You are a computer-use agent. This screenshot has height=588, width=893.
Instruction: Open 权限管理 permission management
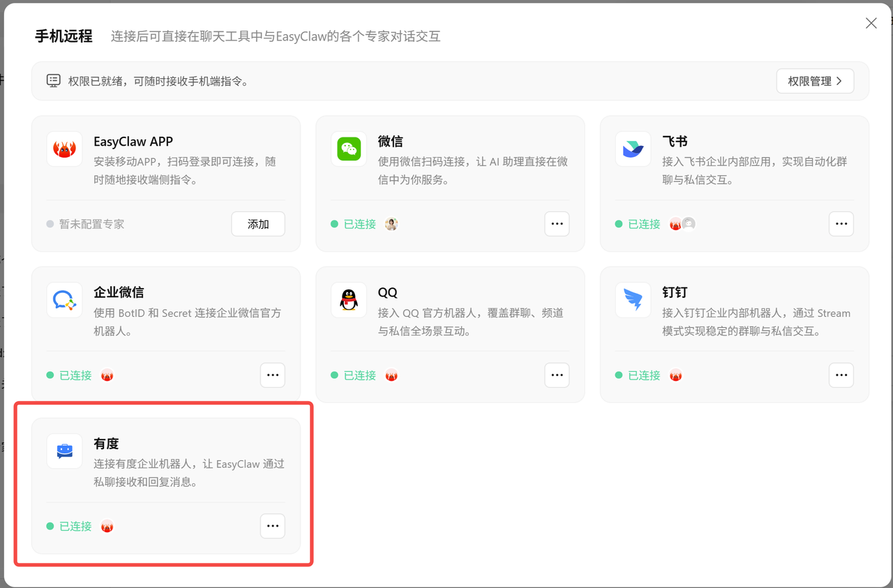815,81
